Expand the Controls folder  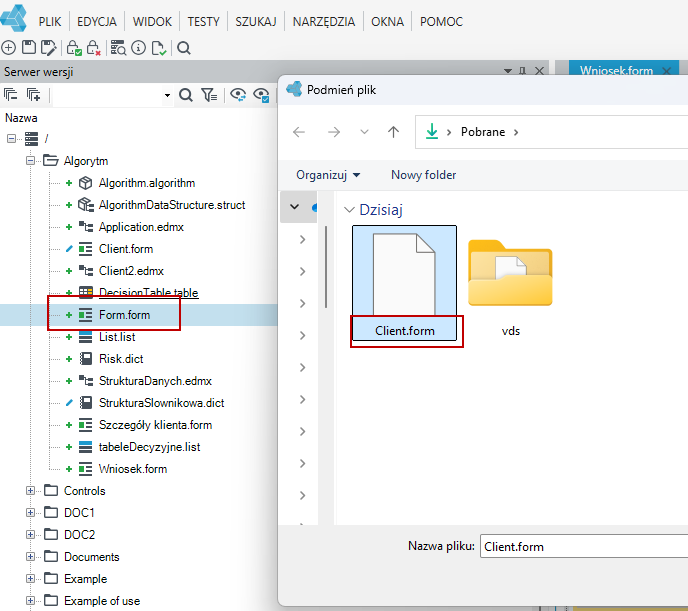pyautogui.click(x=30, y=490)
